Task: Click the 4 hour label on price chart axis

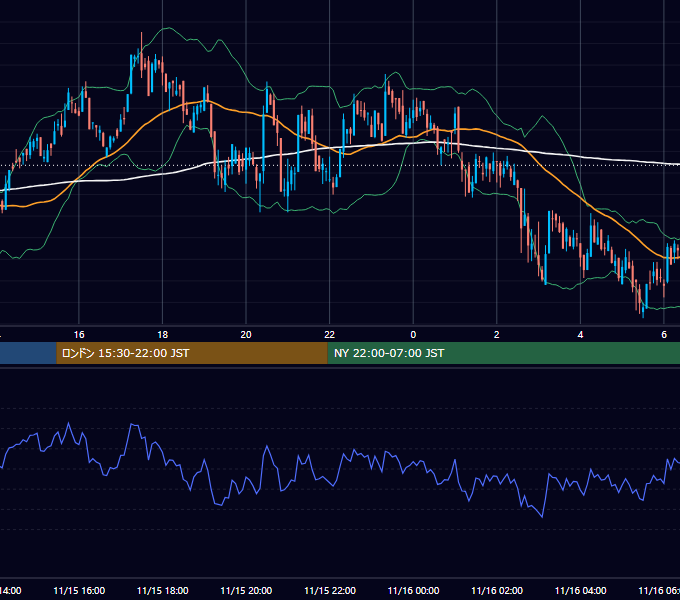Action: click(x=580, y=335)
